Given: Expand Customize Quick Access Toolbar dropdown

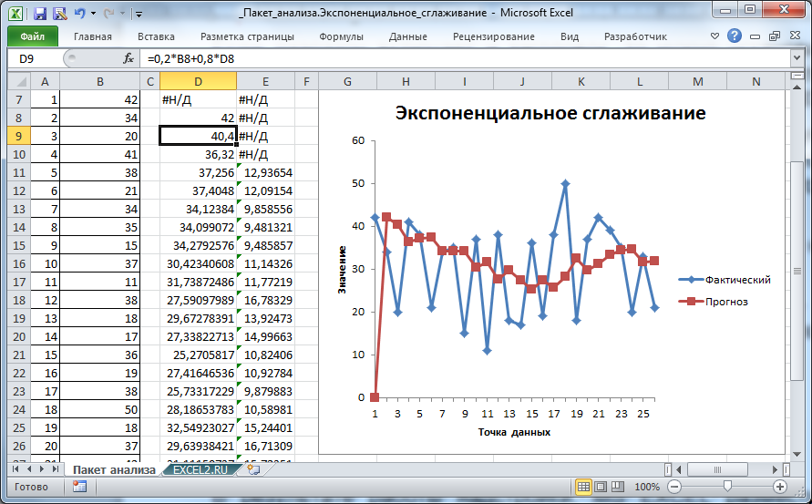Looking at the screenshot, I should (x=138, y=15).
